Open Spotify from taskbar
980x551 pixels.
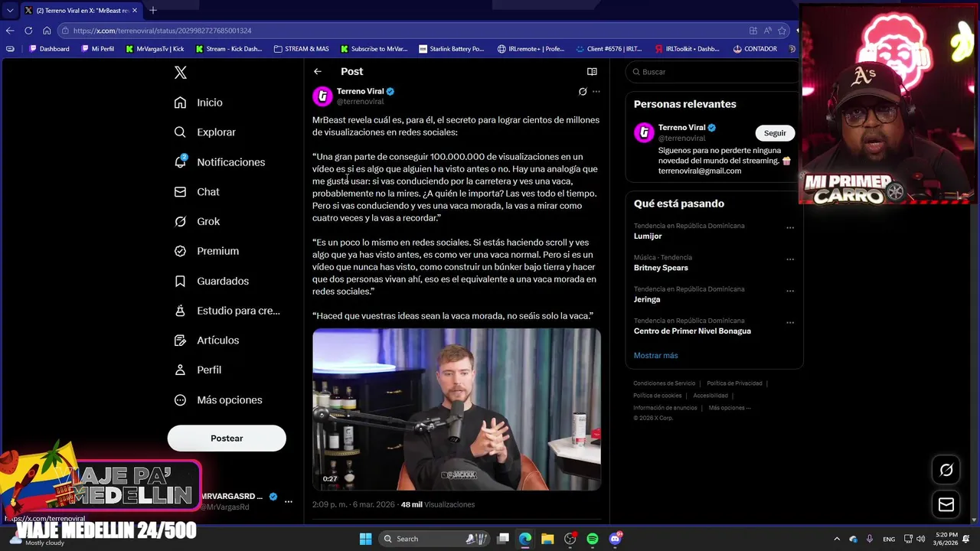pyautogui.click(x=593, y=539)
